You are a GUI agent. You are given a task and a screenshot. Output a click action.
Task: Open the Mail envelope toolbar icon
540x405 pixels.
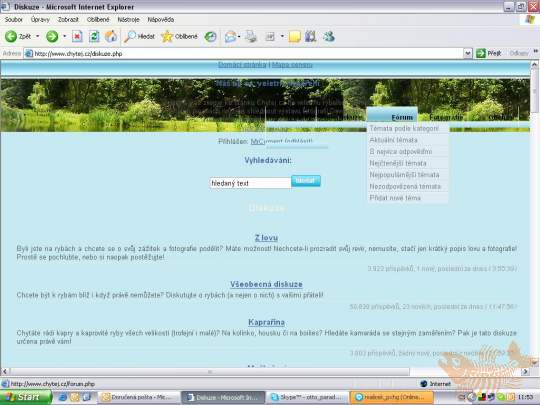pyautogui.click(x=230, y=36)
